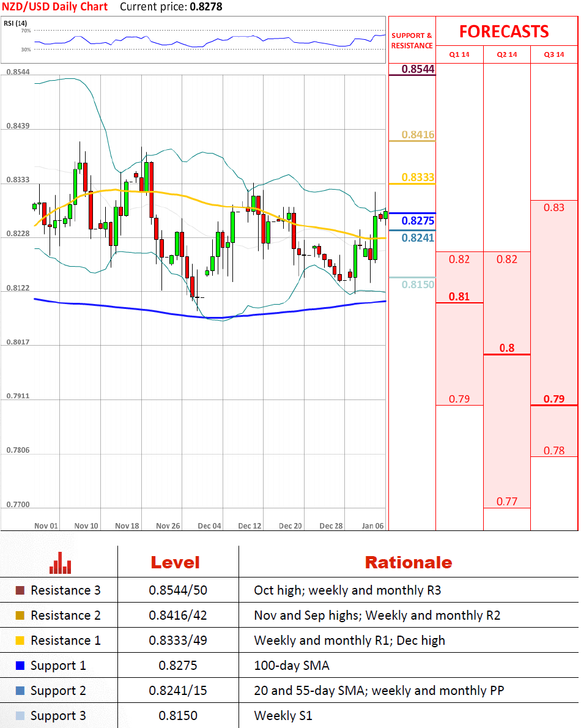Click the 0.8544 resistance level label

tap(418, 69)
